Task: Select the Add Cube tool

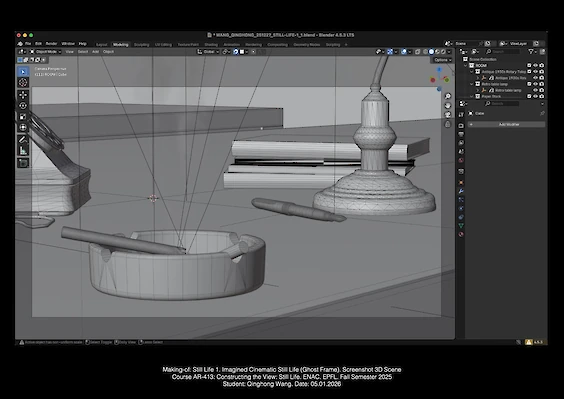Action: click(x=23, y=163)
